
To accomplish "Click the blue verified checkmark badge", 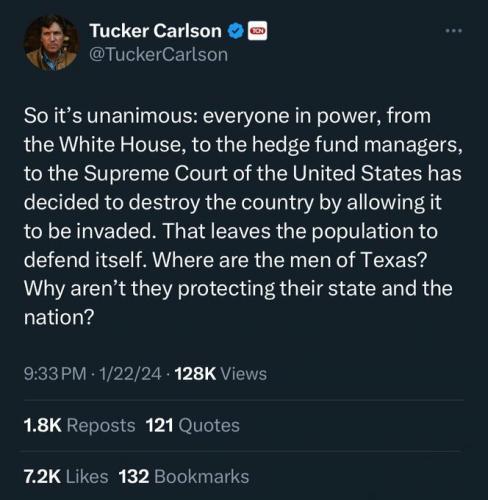I will (236, 31).
